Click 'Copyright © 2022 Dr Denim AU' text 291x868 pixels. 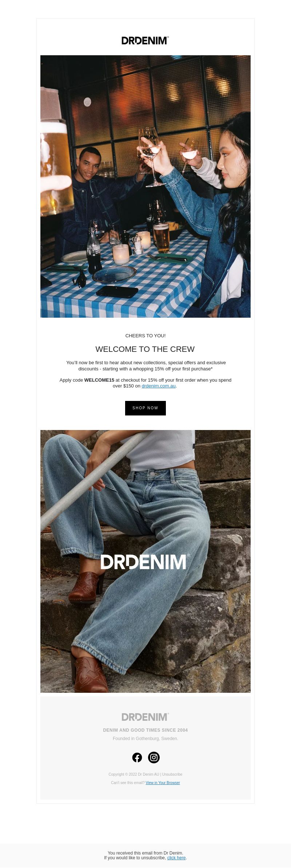pos(134,774)
